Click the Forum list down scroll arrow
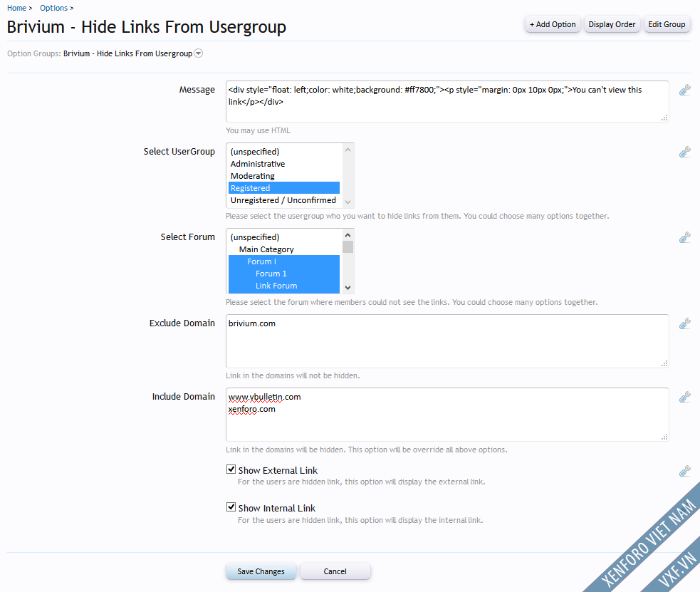 click(348, 288)
